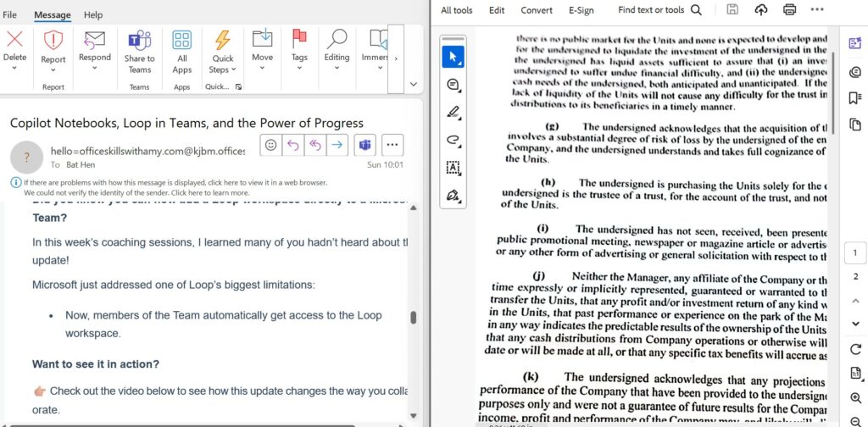The width and height of the screenshot is (868, 427).
Task: Open the Page thumbnails panel icon
Action: coord(854,125)
